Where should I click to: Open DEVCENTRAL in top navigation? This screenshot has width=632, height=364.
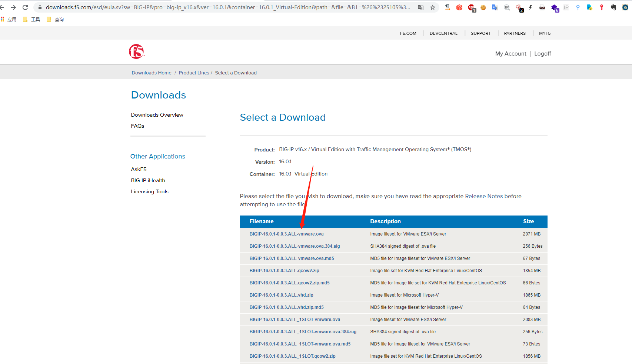(x=443, y=33)
